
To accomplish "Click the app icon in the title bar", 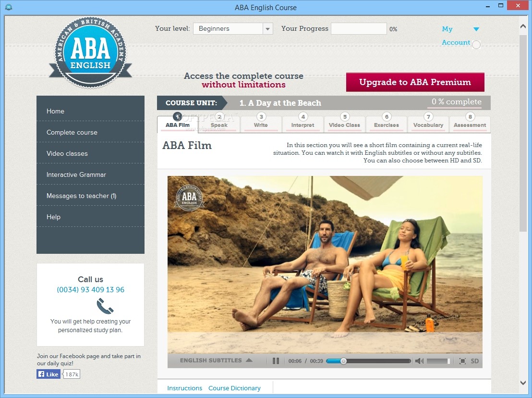I will coord(9,7).
